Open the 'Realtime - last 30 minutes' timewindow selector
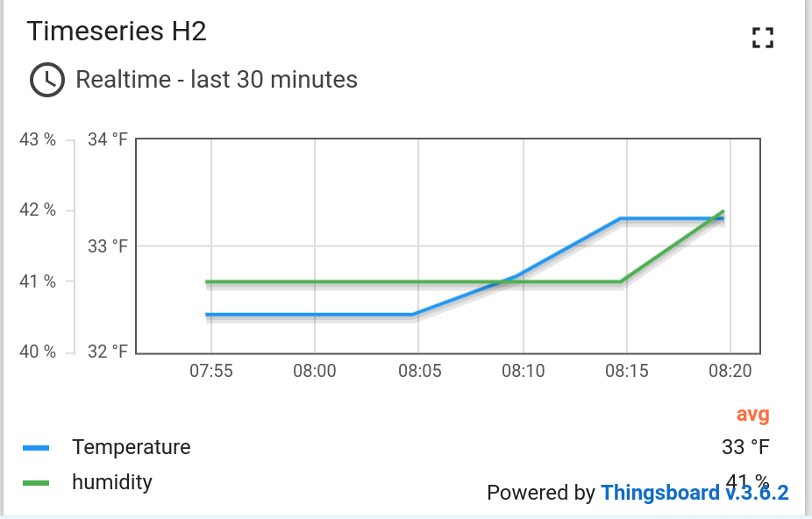 [x=217, y=80]
